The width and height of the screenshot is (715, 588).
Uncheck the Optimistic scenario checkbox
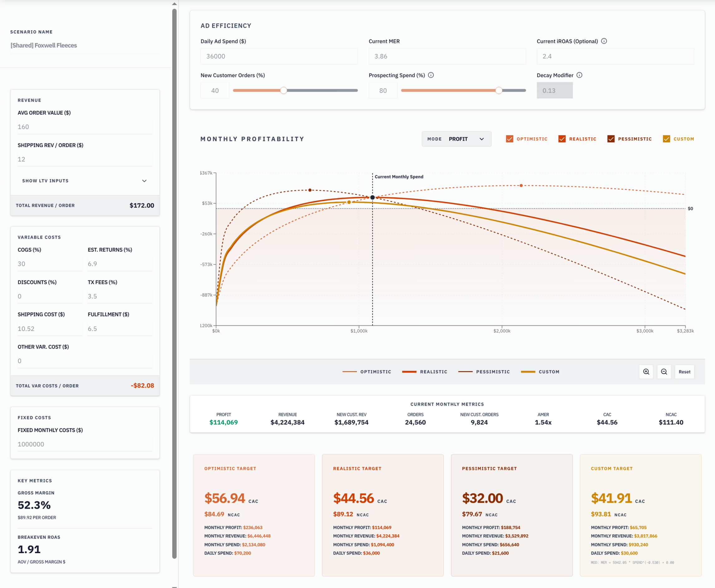click(509, 139)
